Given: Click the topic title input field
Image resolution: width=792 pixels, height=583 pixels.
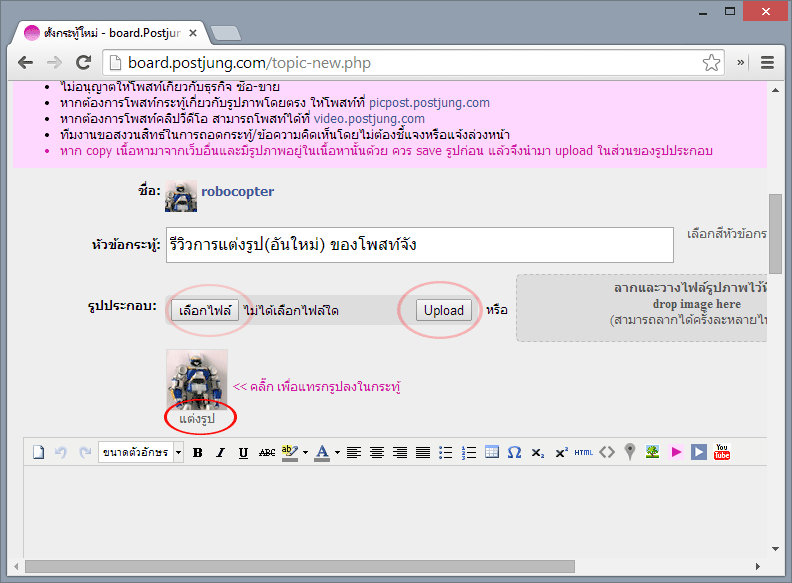Looking at the screenshot, I should [x=420, y=245].
